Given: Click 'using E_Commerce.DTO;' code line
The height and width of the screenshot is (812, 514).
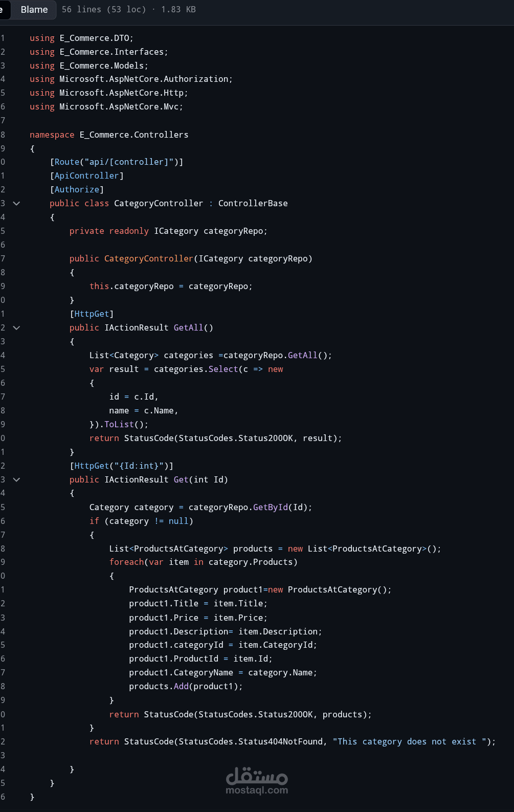Looking at the screenshot, I should 81,38.
